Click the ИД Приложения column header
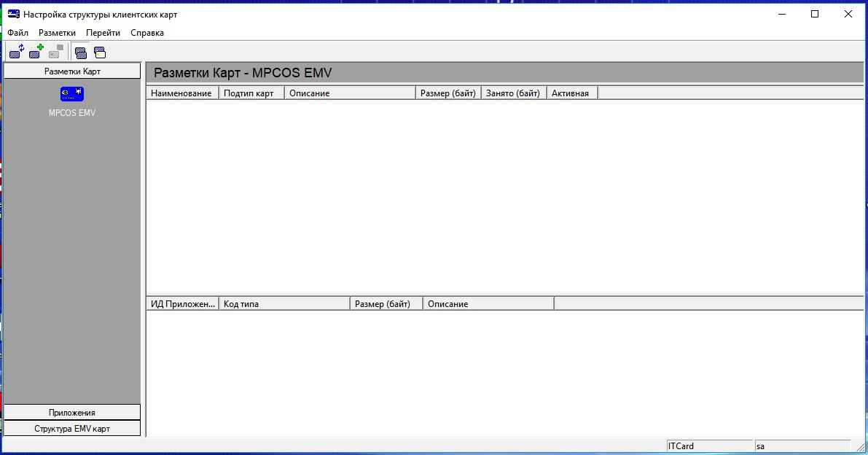Image resolution: width=868 pixels, height=455 pixels. pyautogui.click(x=182, y=304)
